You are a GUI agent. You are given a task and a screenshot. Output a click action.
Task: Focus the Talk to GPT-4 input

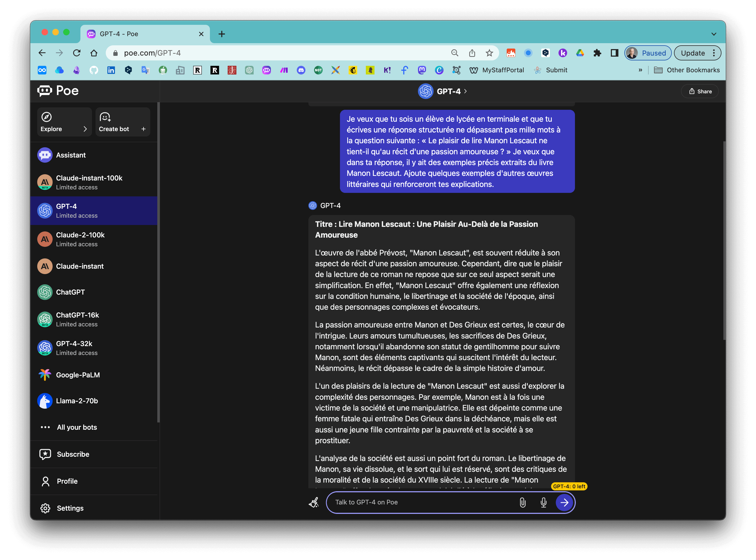pyautogui.click(x=424, y=503)
